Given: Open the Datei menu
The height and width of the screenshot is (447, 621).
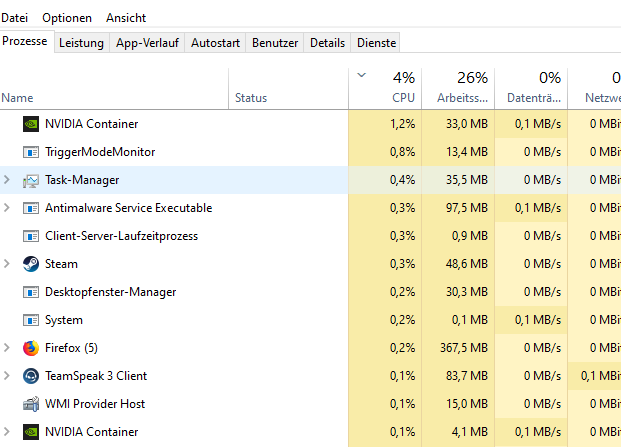Looking at the screenshot, I should [x=14, y=18].
